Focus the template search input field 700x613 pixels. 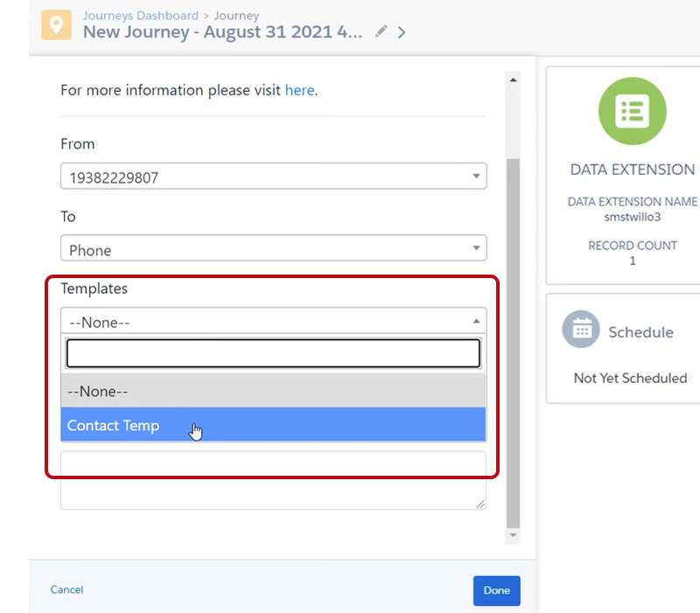[273, 353]
